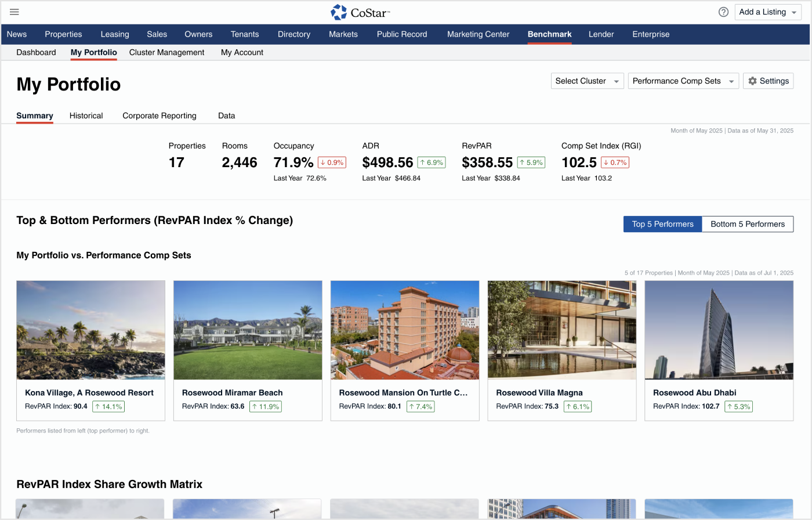Click the Settings gear button

pyautogui.click(x=768, y=81)
